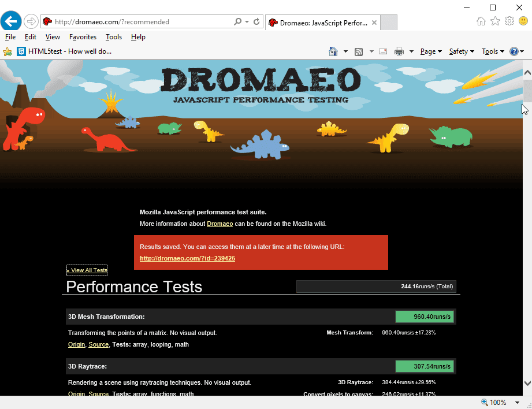Click the browser Forward arrow button
Screen dimensions: 532x409
(x=31, y=22)
